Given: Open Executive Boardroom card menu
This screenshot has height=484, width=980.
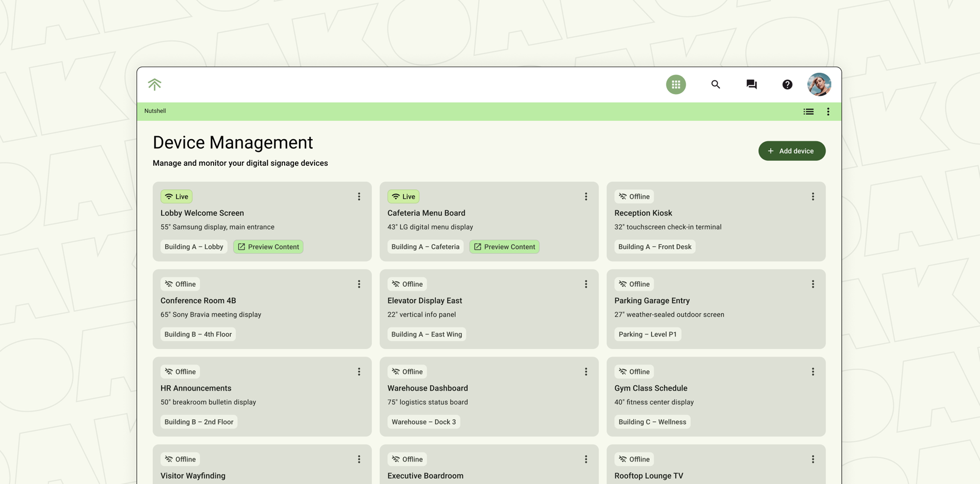Looking at the screenshot, I should 586,459.
